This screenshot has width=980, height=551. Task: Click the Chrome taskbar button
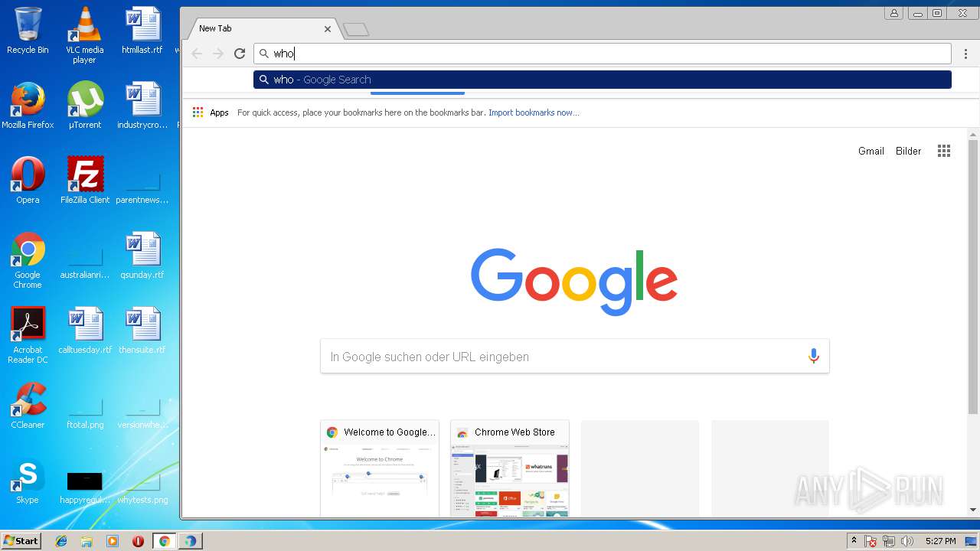(164, 541)
